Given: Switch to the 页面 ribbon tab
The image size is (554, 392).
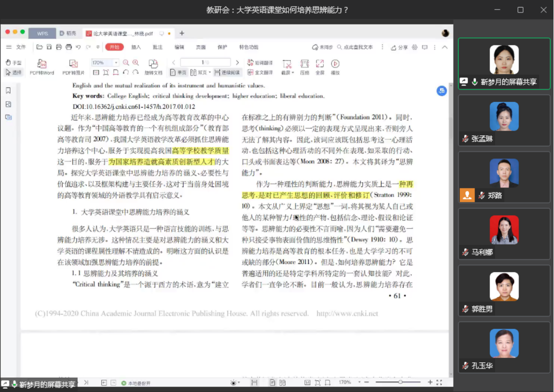Looking at the screenshot, I should [200, 47].
